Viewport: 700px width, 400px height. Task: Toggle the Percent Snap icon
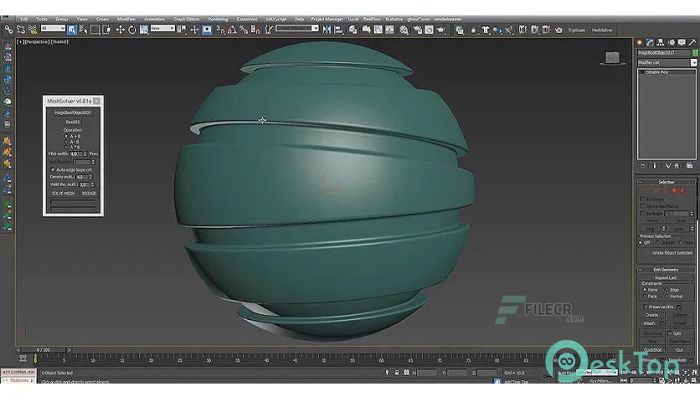coord(244,30)
